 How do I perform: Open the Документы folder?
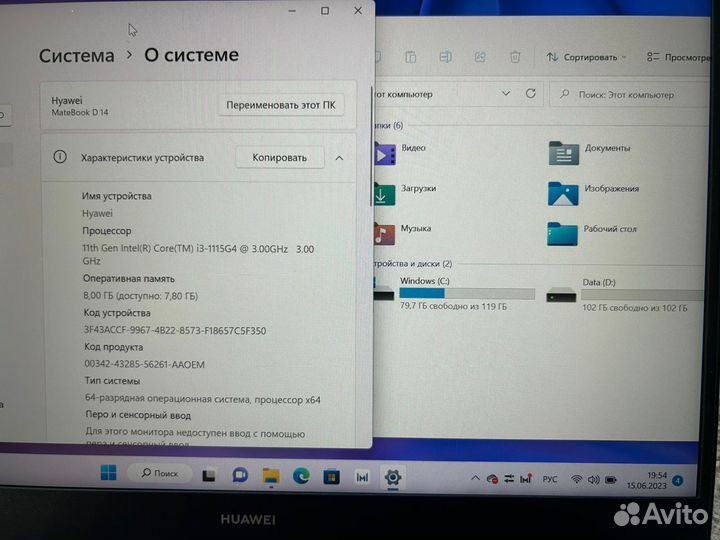590,153
